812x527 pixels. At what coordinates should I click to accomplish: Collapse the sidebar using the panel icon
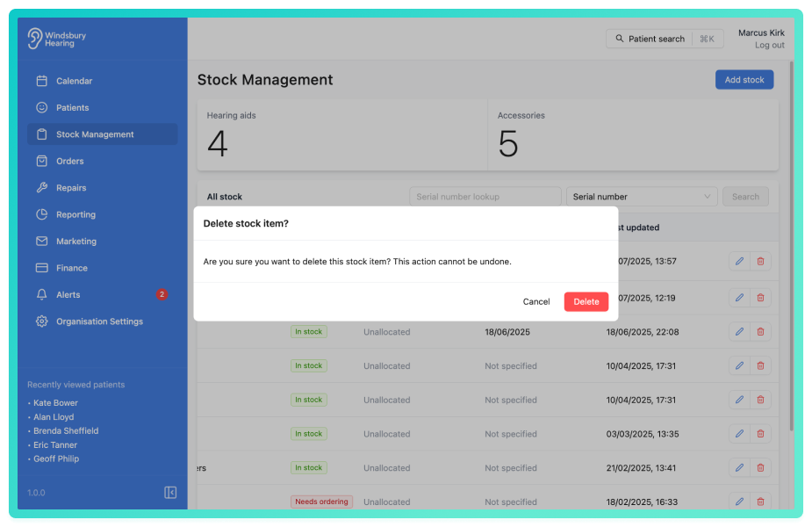tap(170, 492)
